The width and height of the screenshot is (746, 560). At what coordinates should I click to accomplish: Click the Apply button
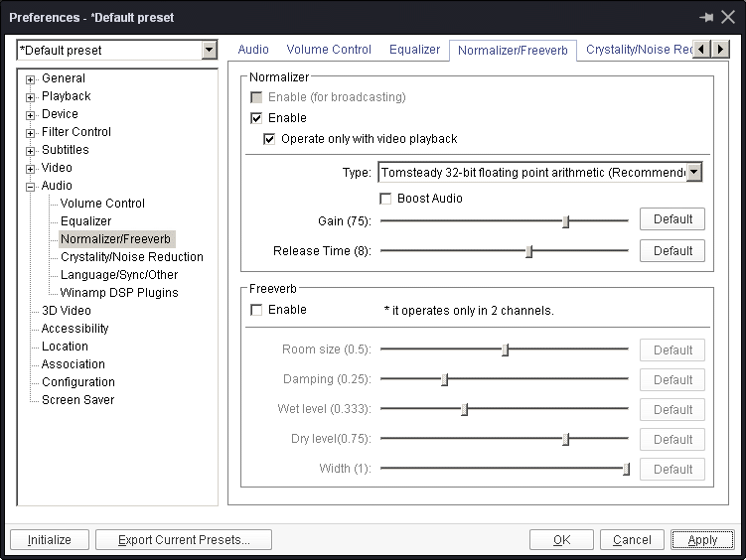[702, 539]
